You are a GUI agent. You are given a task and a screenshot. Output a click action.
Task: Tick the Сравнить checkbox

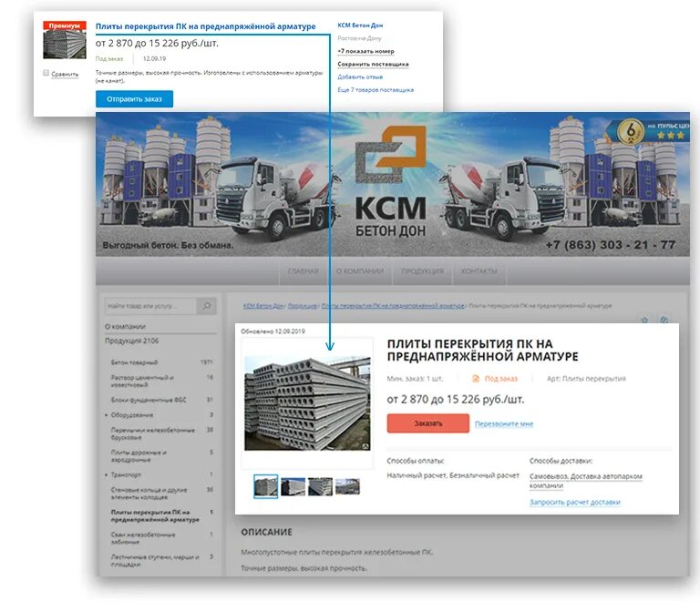pyautogui.click(x=46, y=73)
